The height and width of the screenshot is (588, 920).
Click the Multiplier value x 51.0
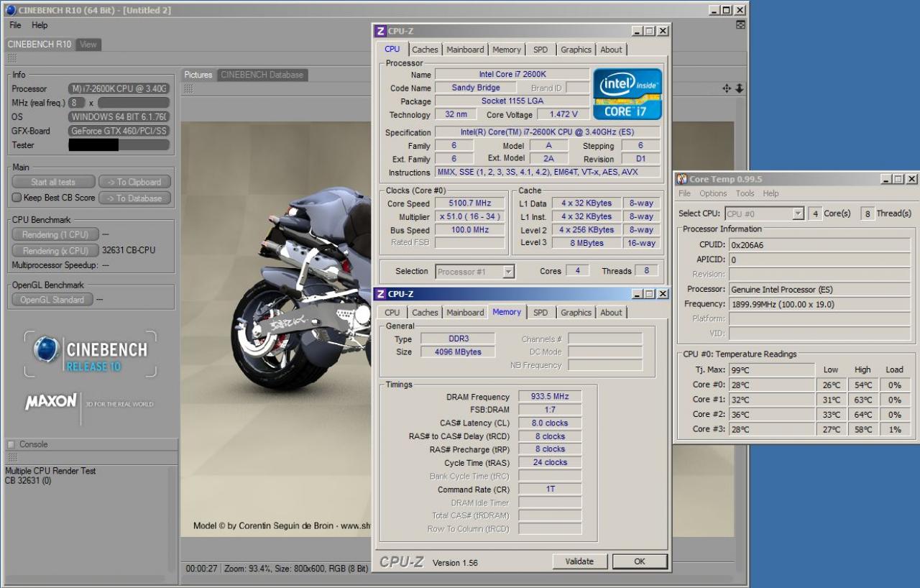point(469,216)
